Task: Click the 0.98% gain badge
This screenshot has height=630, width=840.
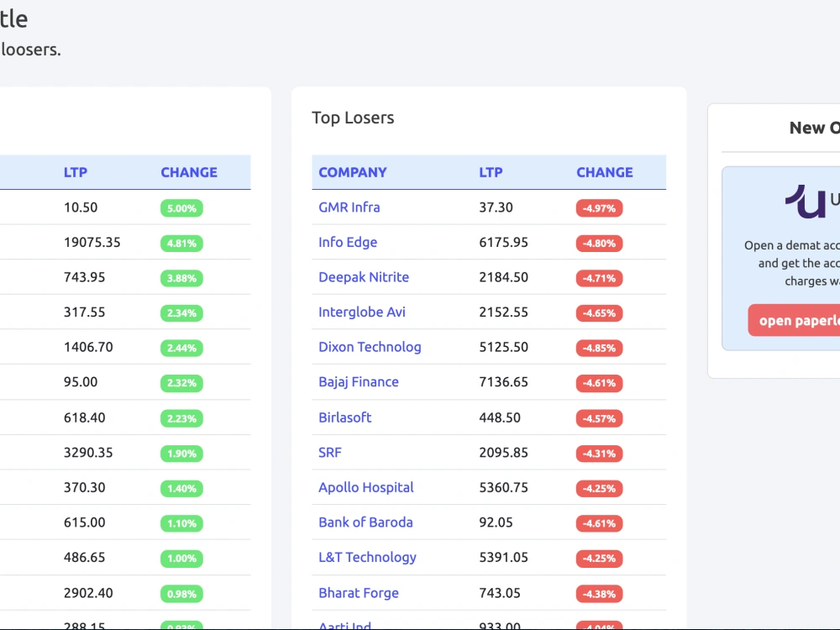Action: [x=181, y=594]
